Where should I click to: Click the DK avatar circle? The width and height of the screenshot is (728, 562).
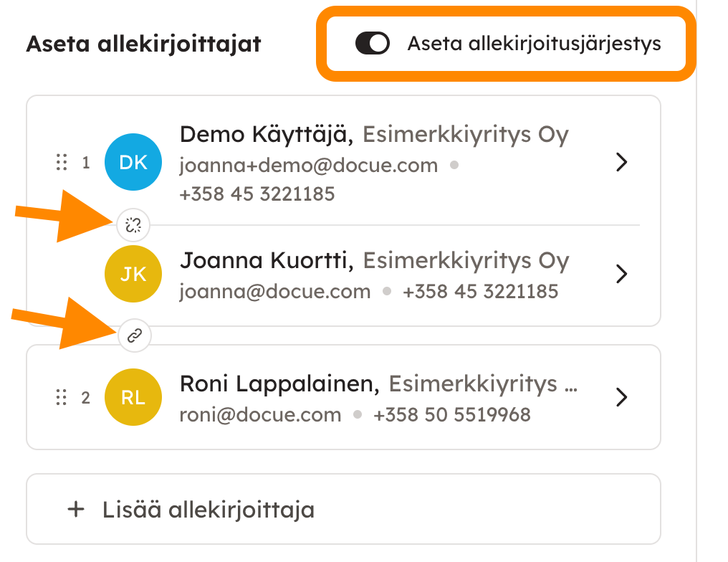133,163
